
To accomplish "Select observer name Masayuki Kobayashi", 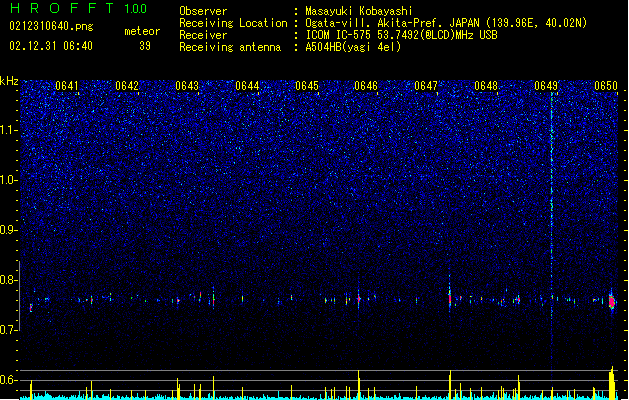I will (359, 11).
